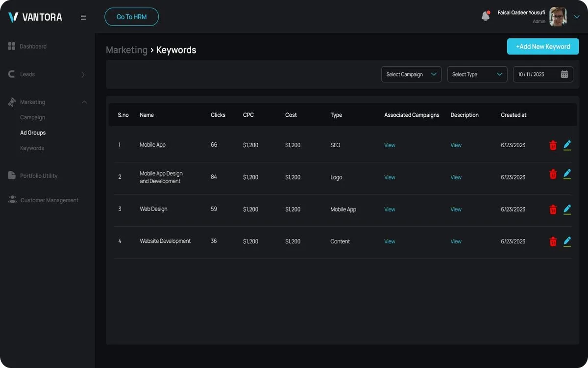The height and width of the screenshot is (368, 588).
Task: Expand the user account dropdown arrow
Action: (x=577, y=17)
